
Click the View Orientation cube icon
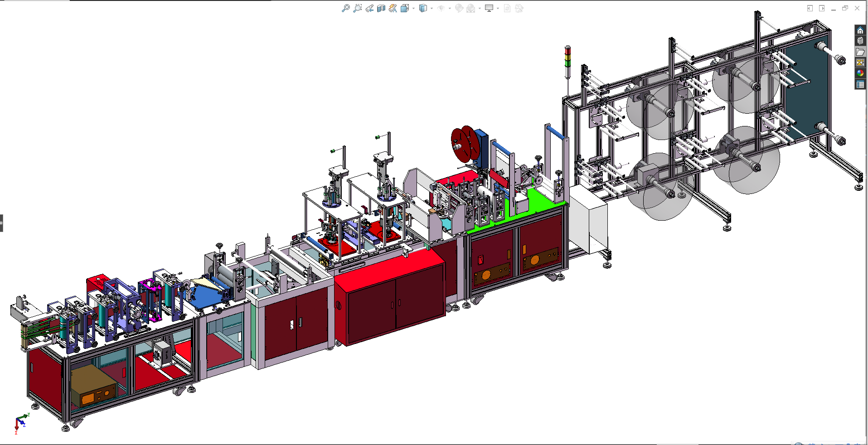pos(405,8)
